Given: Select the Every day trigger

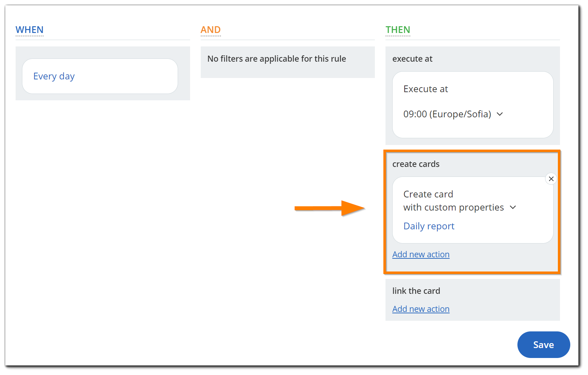Looking at the screenshot, I should click(x=54, y=76).
